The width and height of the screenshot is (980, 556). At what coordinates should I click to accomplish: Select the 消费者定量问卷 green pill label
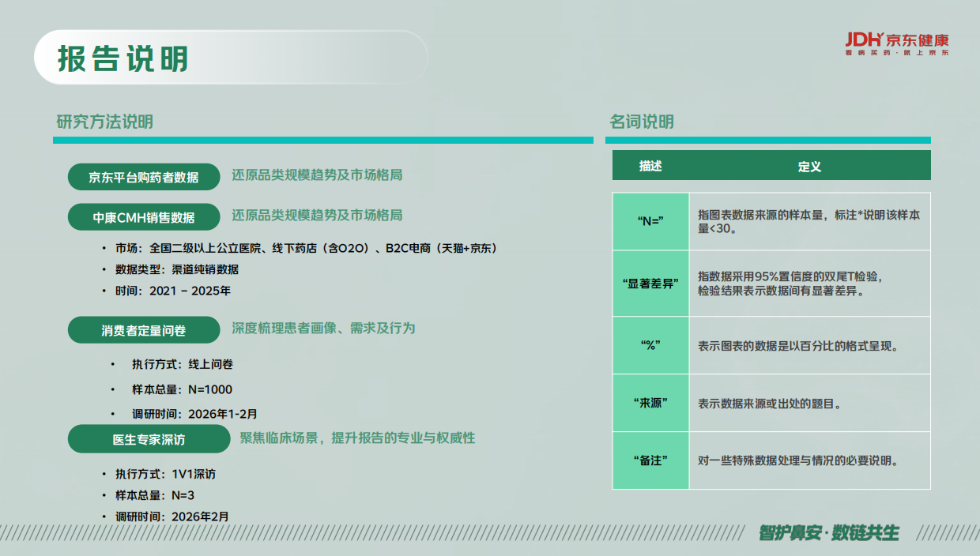point(144,329)
